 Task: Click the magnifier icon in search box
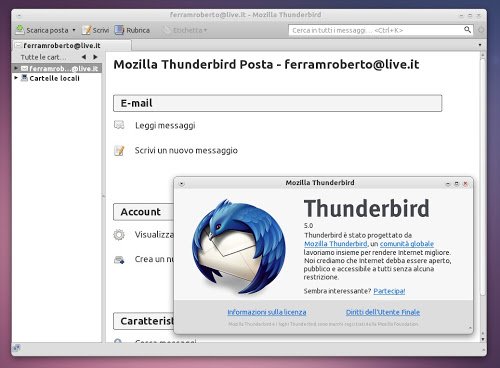coord(467,30)
